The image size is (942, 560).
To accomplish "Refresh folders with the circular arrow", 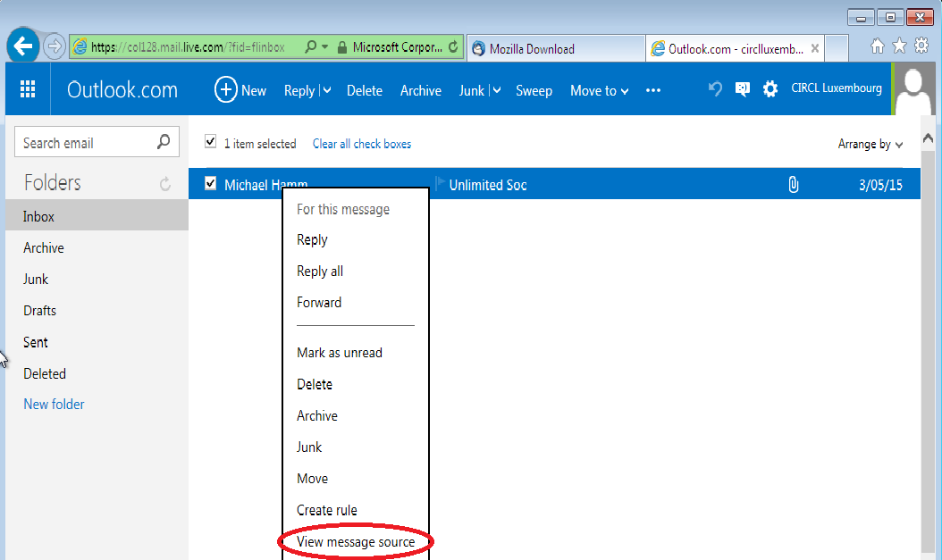I will pyautogui.click(x=165, y=184).
